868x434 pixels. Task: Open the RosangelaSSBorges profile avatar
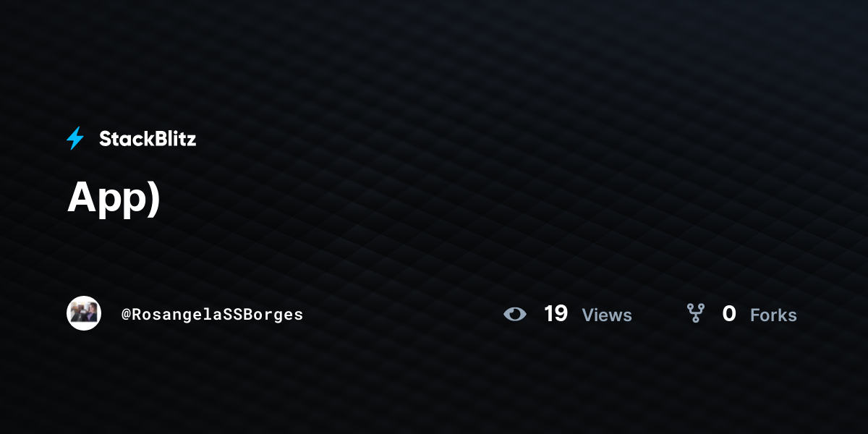tap(84, 313)
